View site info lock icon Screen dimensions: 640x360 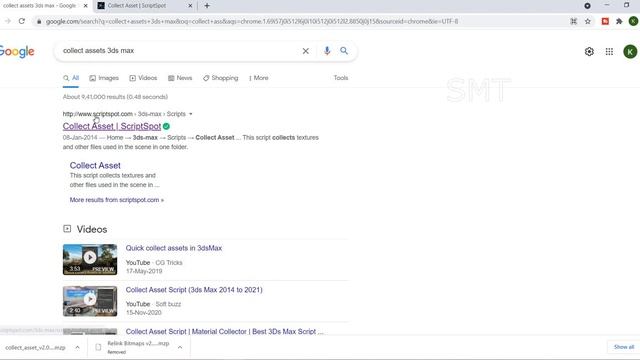[39, 21]
